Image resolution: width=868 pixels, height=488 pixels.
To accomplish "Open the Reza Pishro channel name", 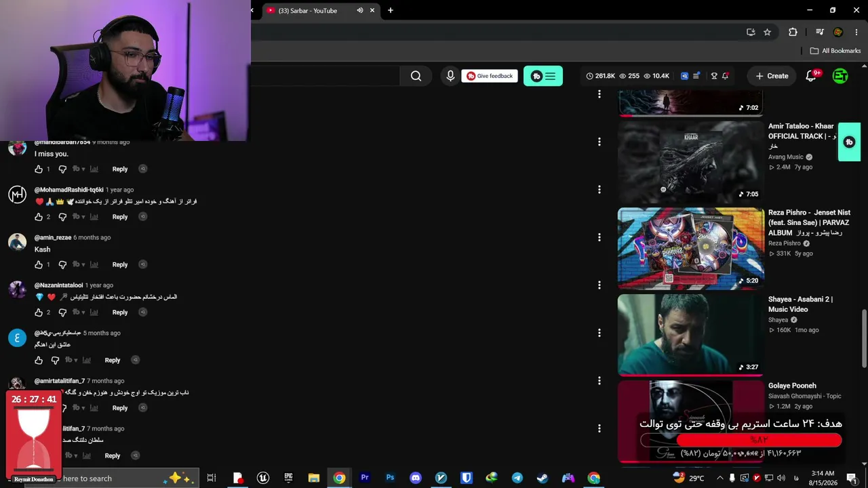I will 785,243.
